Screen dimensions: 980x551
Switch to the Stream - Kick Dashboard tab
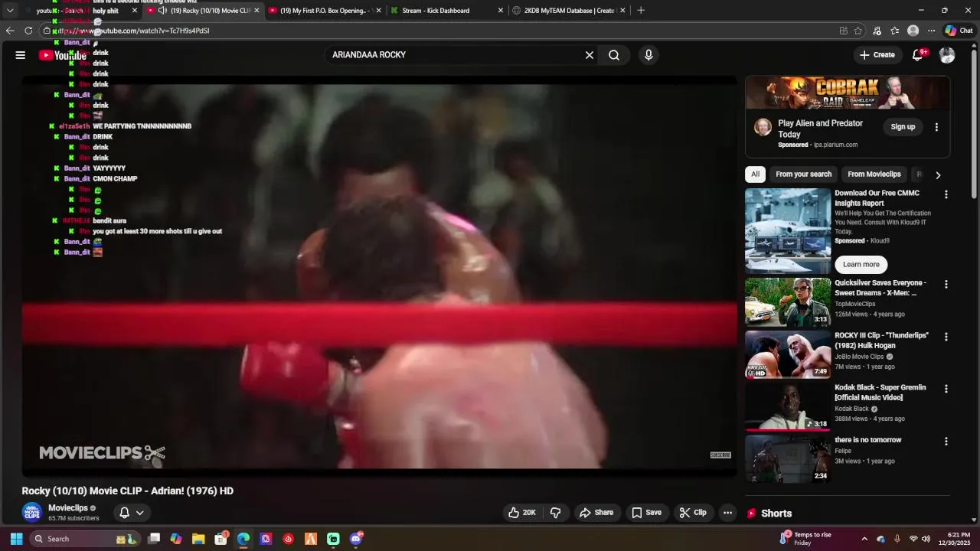point(447,10)
